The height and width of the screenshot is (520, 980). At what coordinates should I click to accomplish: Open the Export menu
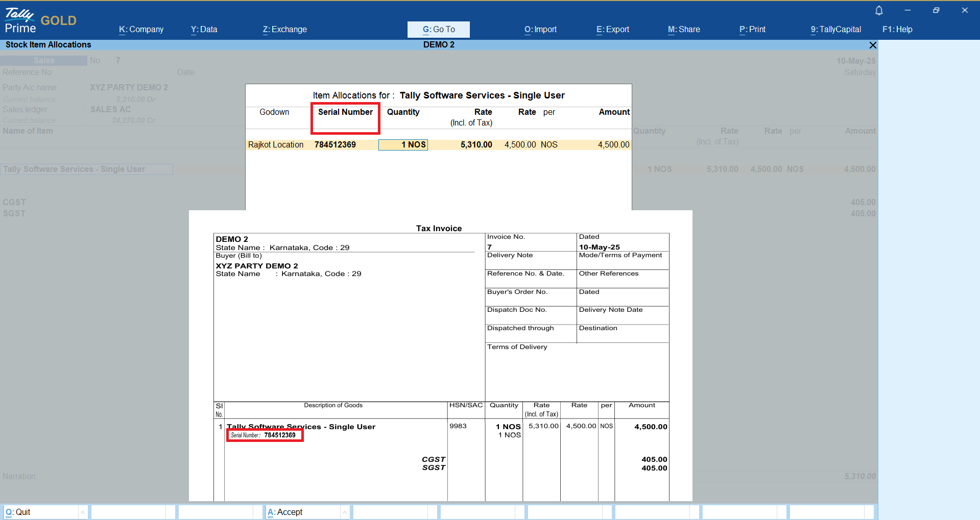pyautogui.click(x=612, y=30)
